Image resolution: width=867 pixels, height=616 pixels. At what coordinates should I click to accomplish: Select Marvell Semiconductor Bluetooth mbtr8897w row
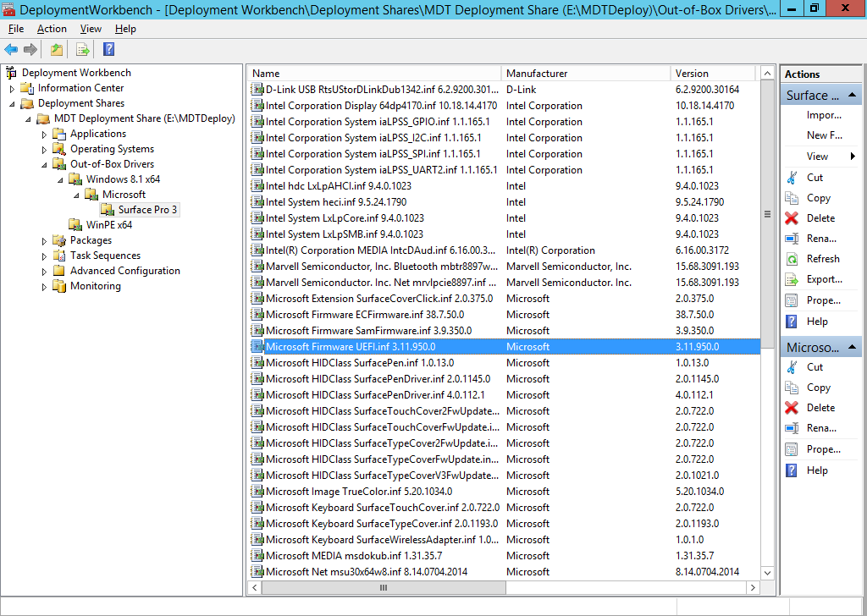tap(505, 267)
